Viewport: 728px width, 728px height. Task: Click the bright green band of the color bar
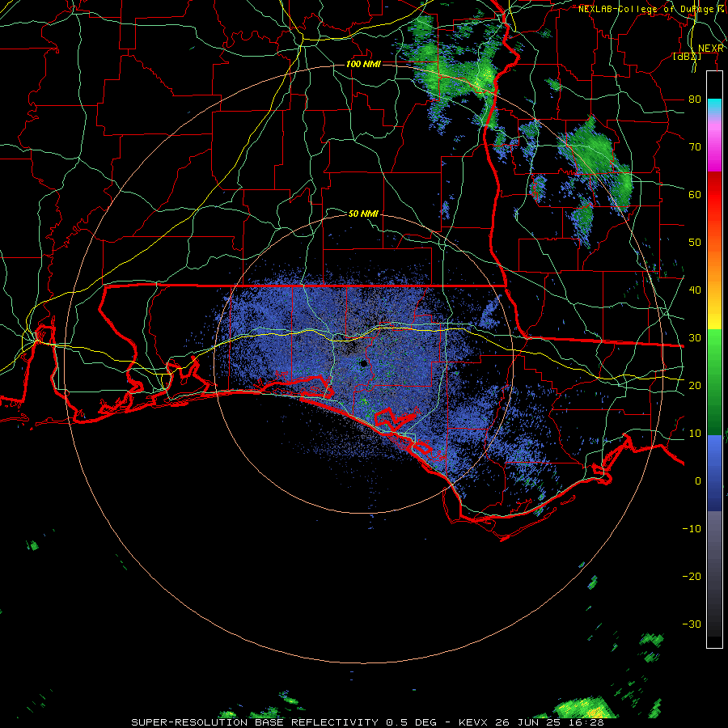pos(714,346)
